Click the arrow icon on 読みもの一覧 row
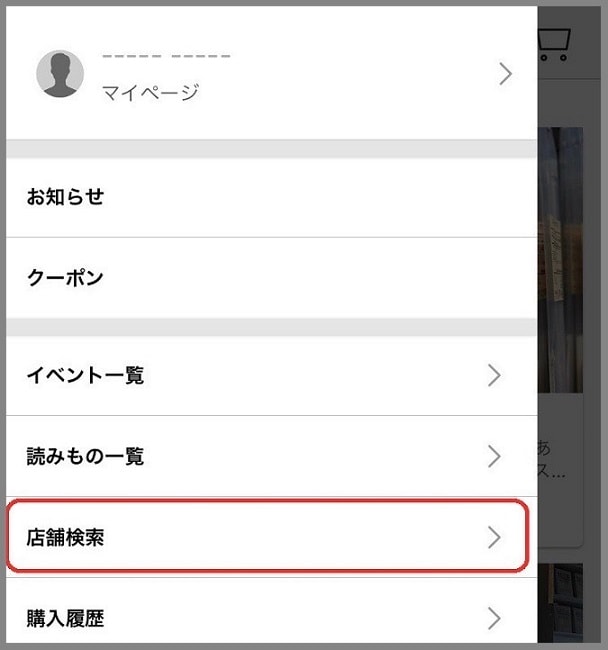 coord(494,457)
